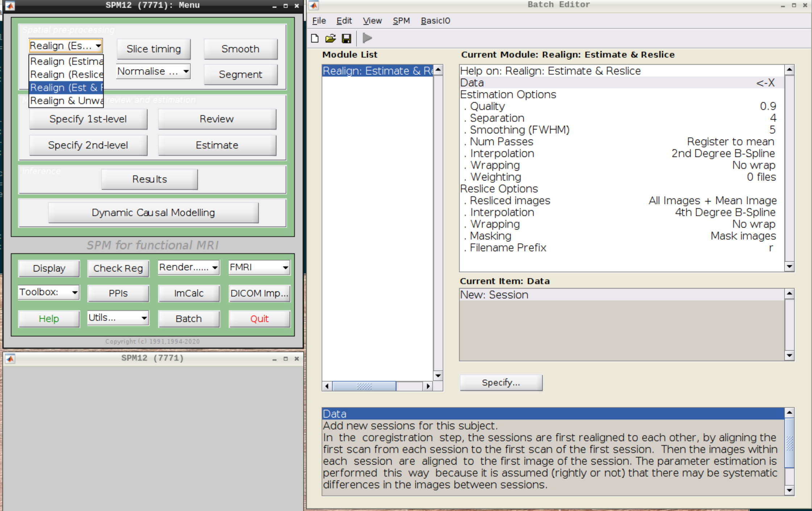Image resolution: width=812 pixels, height=511 pixels.
Task: Click the MATLAB icon in the lower SPM12 window title bar
Action: coord(10,358)
